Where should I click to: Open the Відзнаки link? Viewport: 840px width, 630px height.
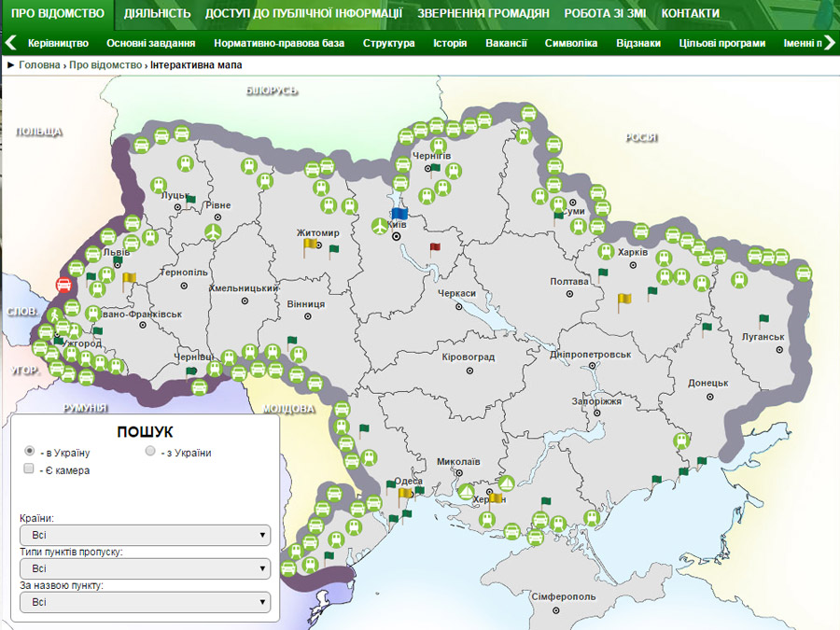(x=638, y=43)
